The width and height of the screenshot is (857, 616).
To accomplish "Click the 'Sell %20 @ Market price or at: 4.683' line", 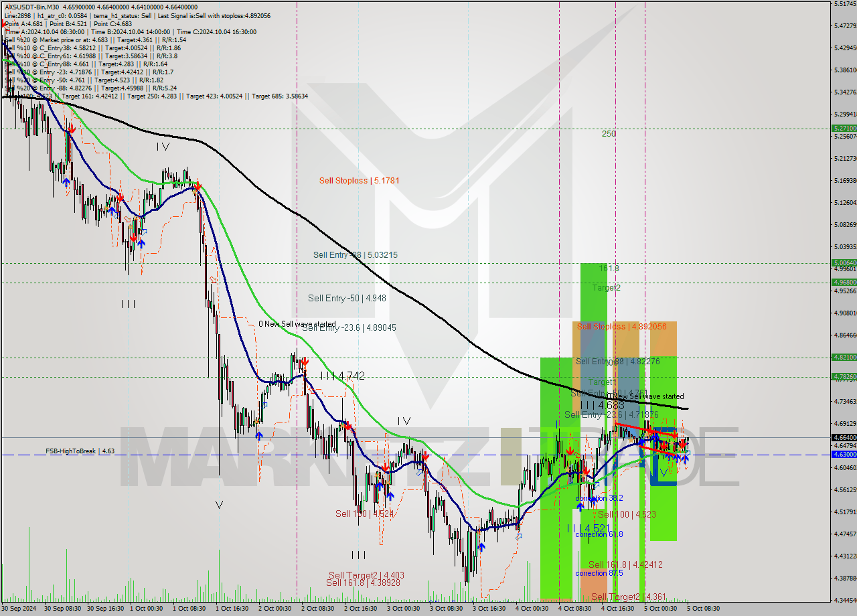I will click(95, 40).
